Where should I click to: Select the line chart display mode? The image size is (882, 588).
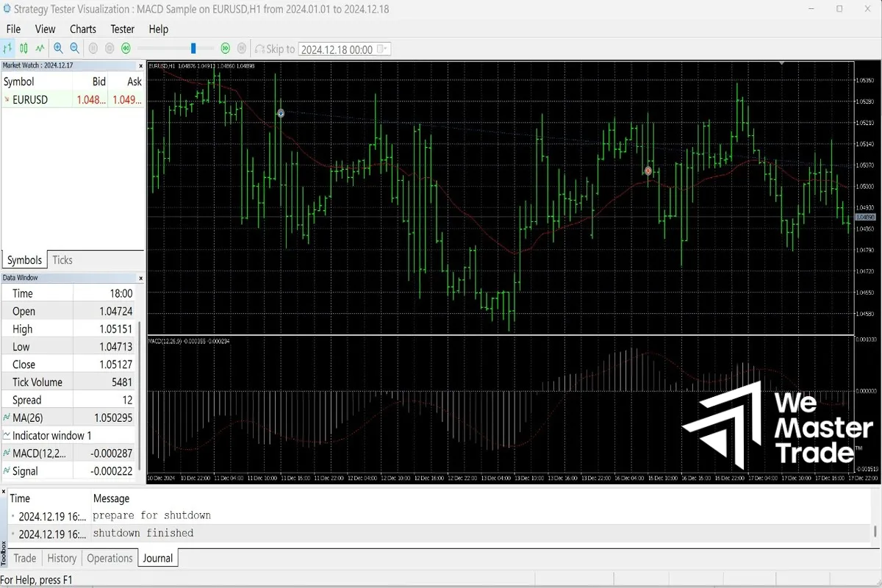[40, 48]
